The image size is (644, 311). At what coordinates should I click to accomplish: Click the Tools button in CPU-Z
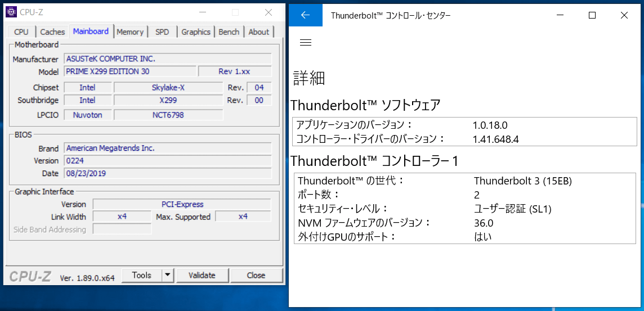(x=142, y=276)
